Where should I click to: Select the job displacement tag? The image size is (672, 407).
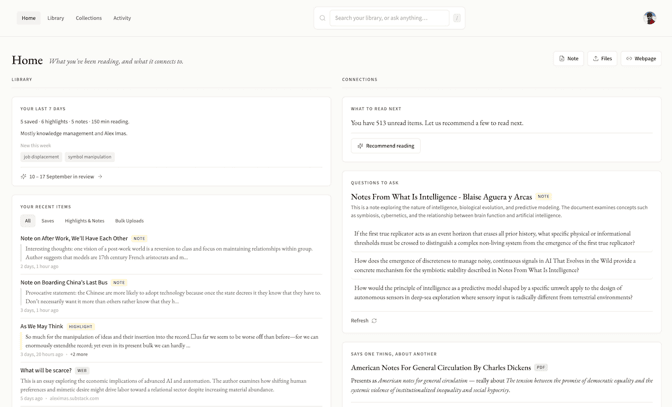41,157
